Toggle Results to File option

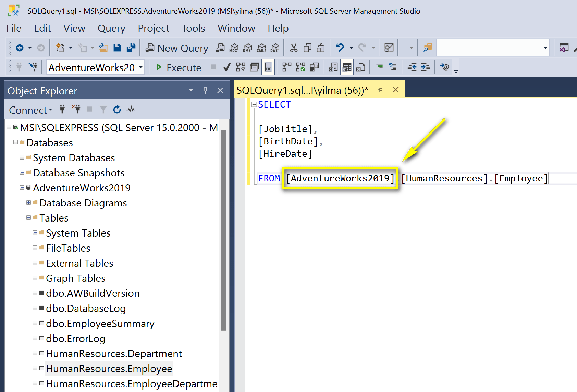360,67
